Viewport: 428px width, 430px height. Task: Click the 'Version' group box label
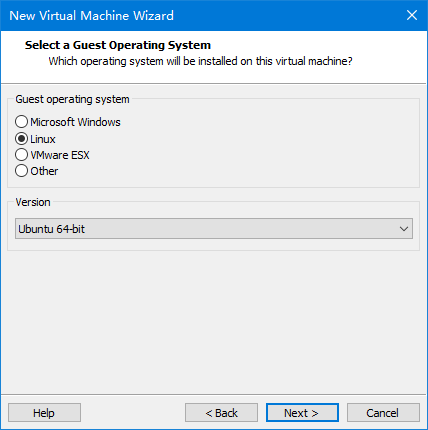pyautogui.click(x=33, y=202)
